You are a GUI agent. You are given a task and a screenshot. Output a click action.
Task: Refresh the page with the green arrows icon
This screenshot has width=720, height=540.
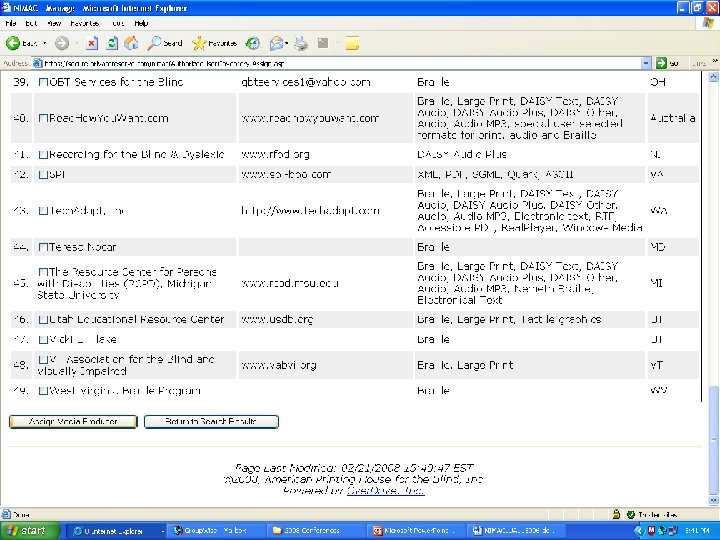coord(112,43)
